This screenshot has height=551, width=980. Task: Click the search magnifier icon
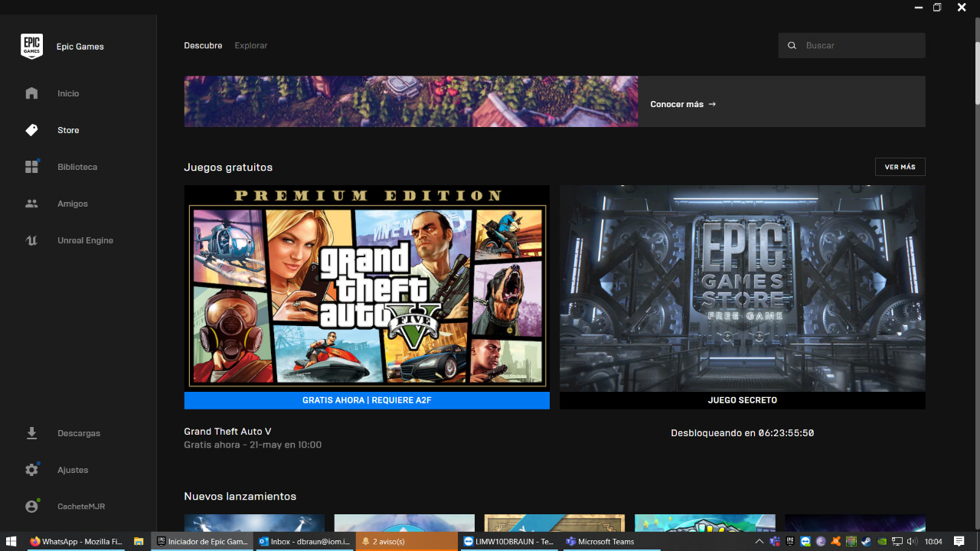792,46
